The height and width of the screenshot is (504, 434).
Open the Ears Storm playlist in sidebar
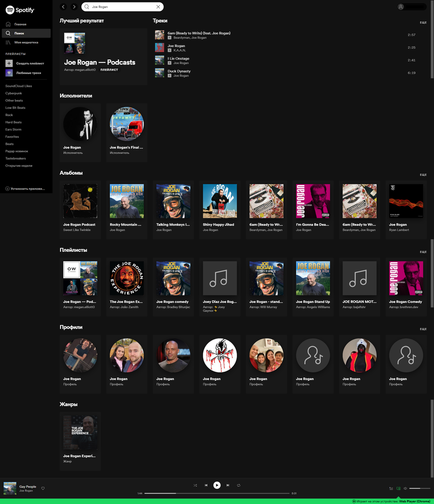13,130
